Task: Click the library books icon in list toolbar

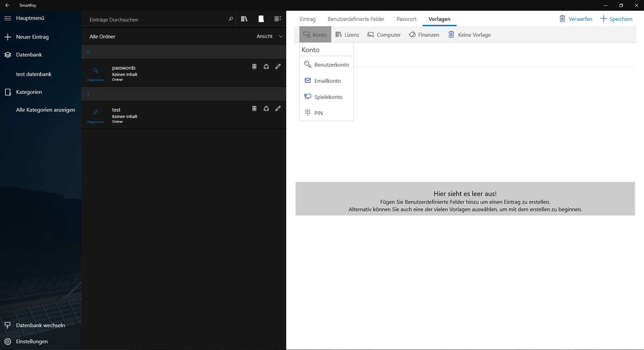Action: coord(244,19)
